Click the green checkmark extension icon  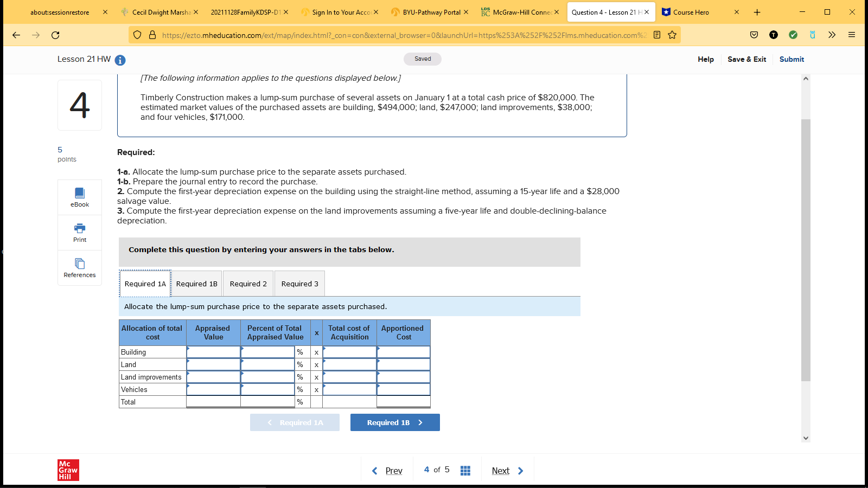point(793,35)
